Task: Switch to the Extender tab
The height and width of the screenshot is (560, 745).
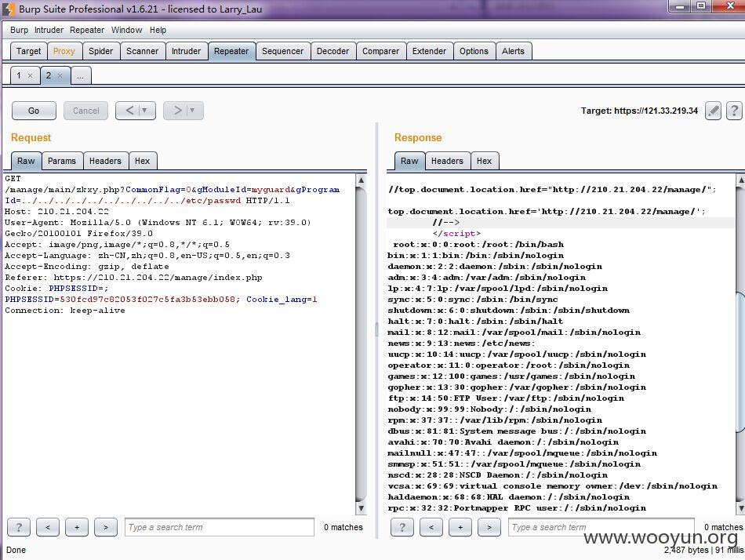Action: click(x=429, y=51)
